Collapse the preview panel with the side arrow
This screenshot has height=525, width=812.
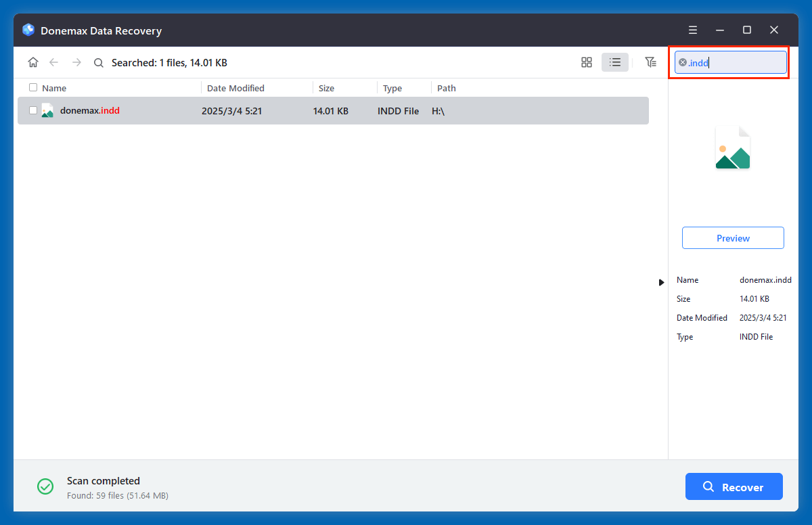[661, 282]
